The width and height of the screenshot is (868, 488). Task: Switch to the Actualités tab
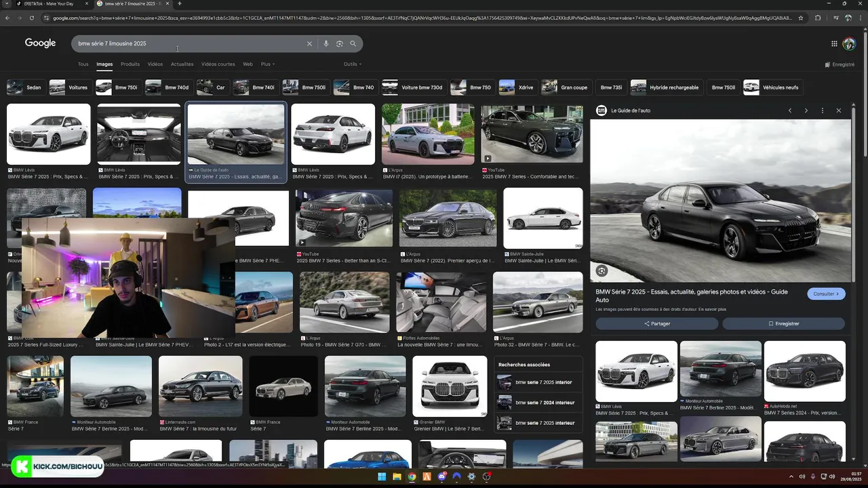(x=182, y=64)
